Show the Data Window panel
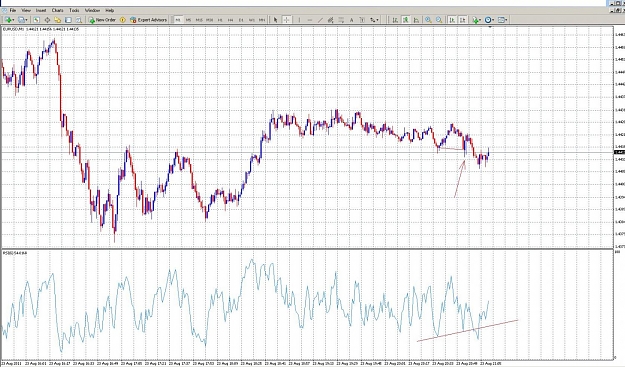 pos(47,20)
